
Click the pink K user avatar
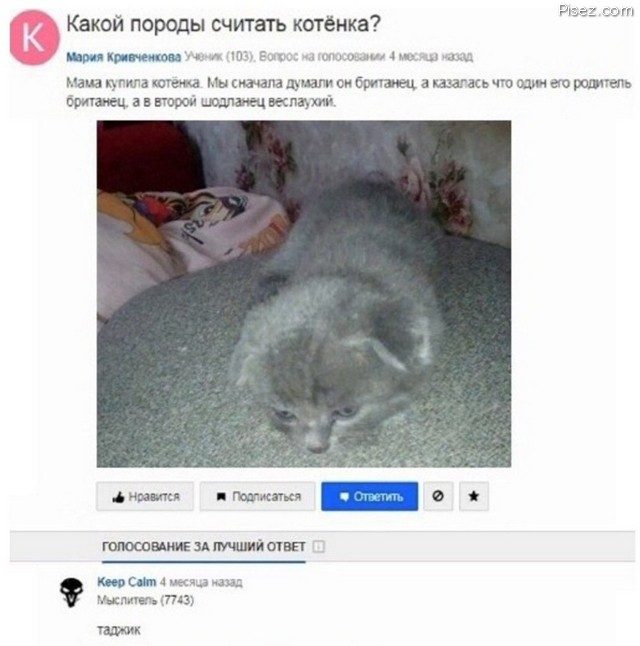click(35, 37)
